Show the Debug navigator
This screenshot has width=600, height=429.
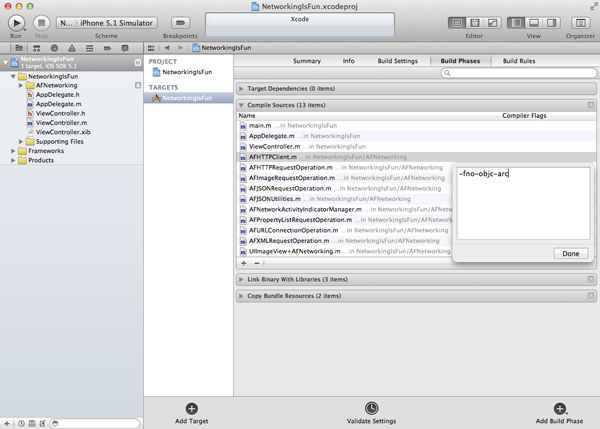tap(90, 48)
